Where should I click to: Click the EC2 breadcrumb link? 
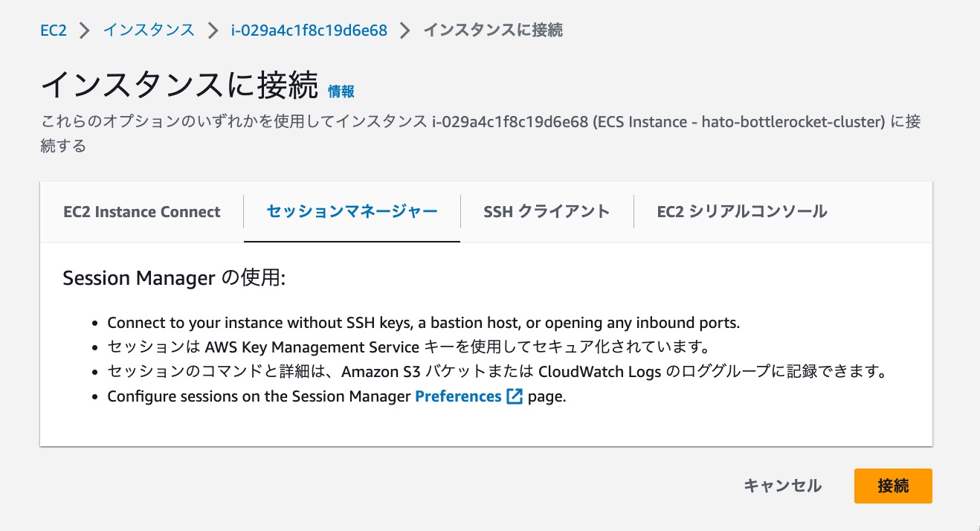(x=54, y=30)
